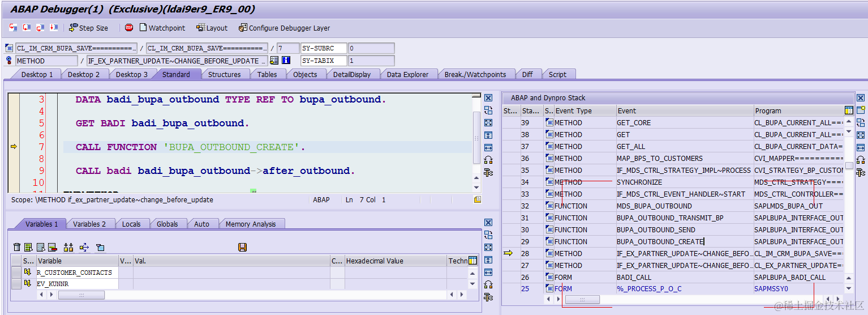Click the Event Type column header
Image resolution: width=868 pixels, height=315 pixels.
(x=585, y=110)
